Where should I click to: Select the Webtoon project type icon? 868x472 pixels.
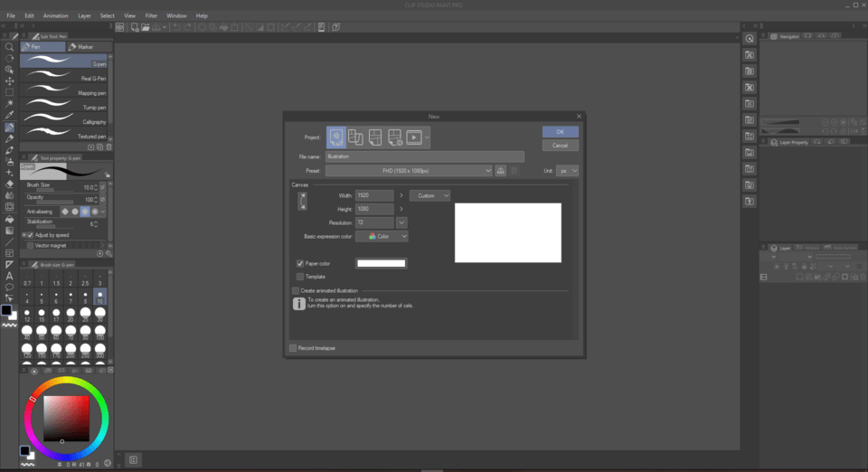(x=355, y=137)
